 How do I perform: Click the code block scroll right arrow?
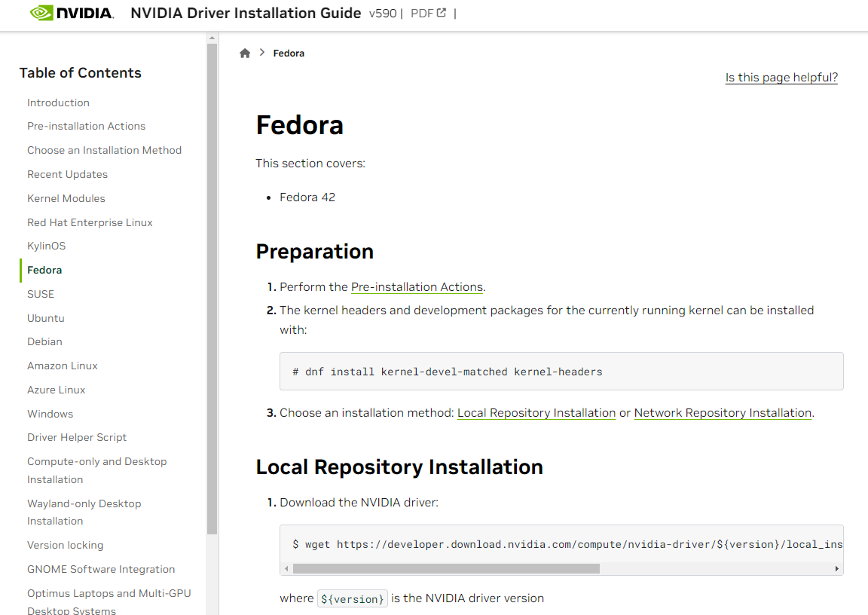pyautogui.click(x=837, y=568)
